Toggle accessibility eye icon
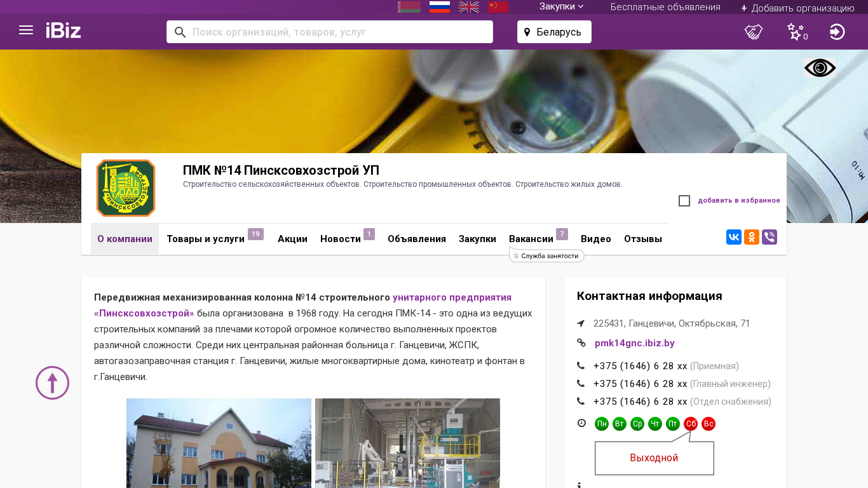The width and height of the screenshot is (868, 488). [820, 68]
